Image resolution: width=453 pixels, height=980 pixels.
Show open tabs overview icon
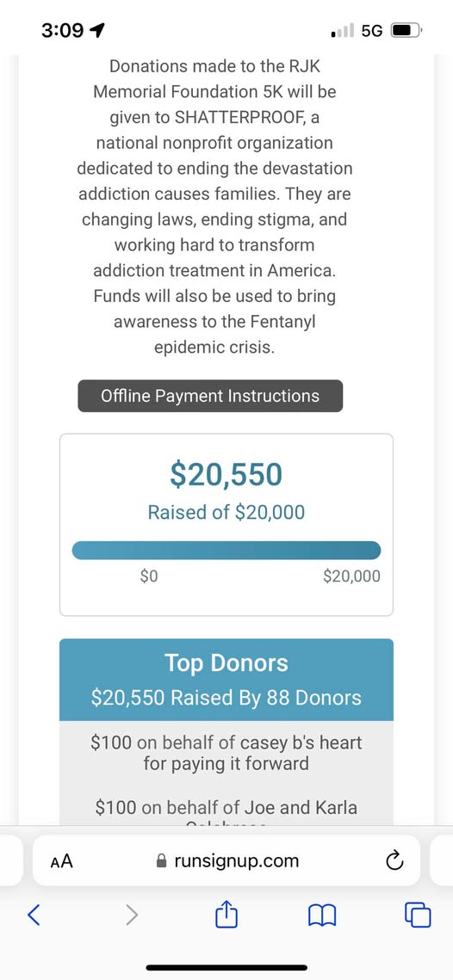click(x=418, y=915)
